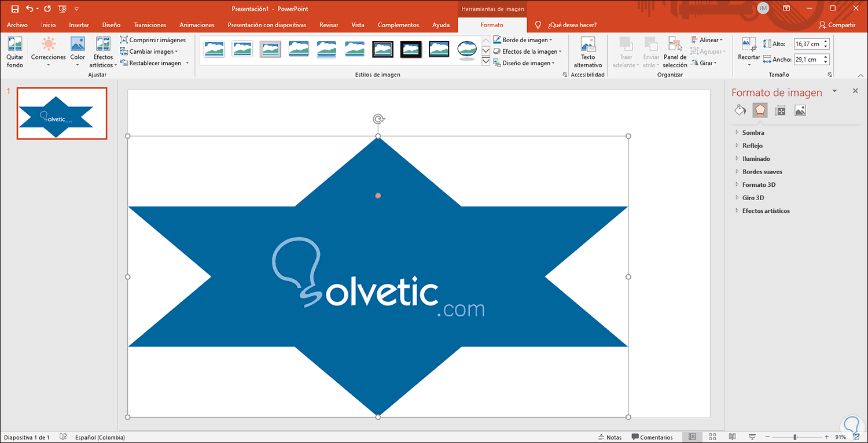
Task: Expand the Bordes suaves section
Action: (x=762, y=172)
